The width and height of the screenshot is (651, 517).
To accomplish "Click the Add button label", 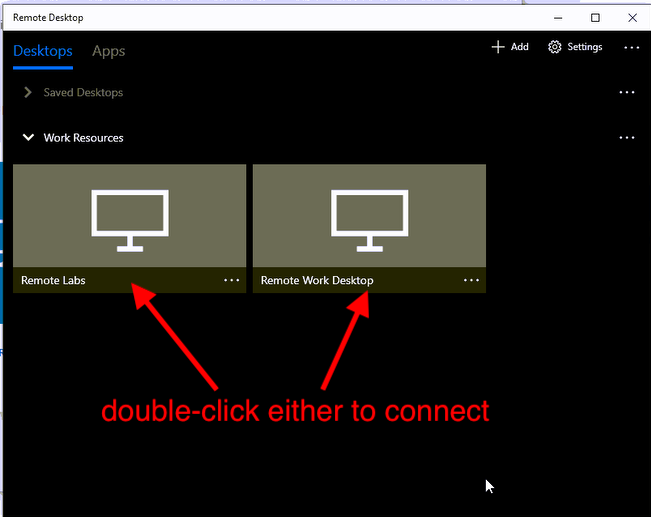I will 519,47.
